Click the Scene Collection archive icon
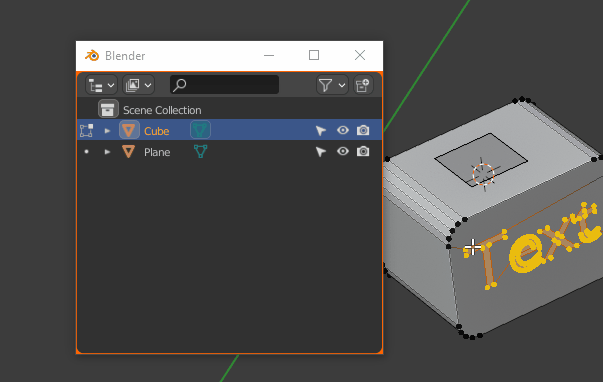 (108, 110)
